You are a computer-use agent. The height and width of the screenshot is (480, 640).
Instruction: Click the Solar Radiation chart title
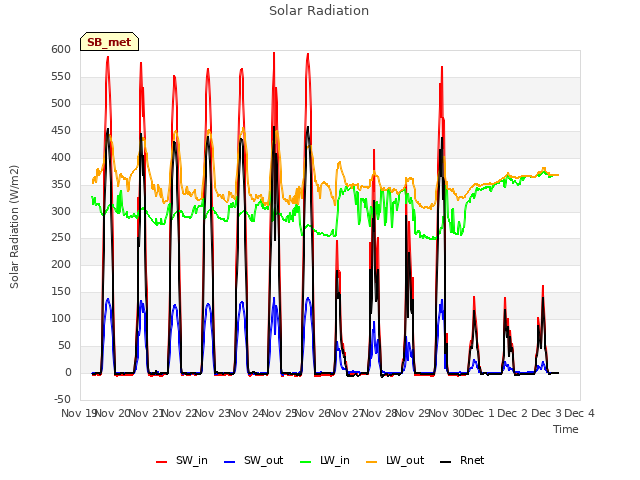(319, 11)
